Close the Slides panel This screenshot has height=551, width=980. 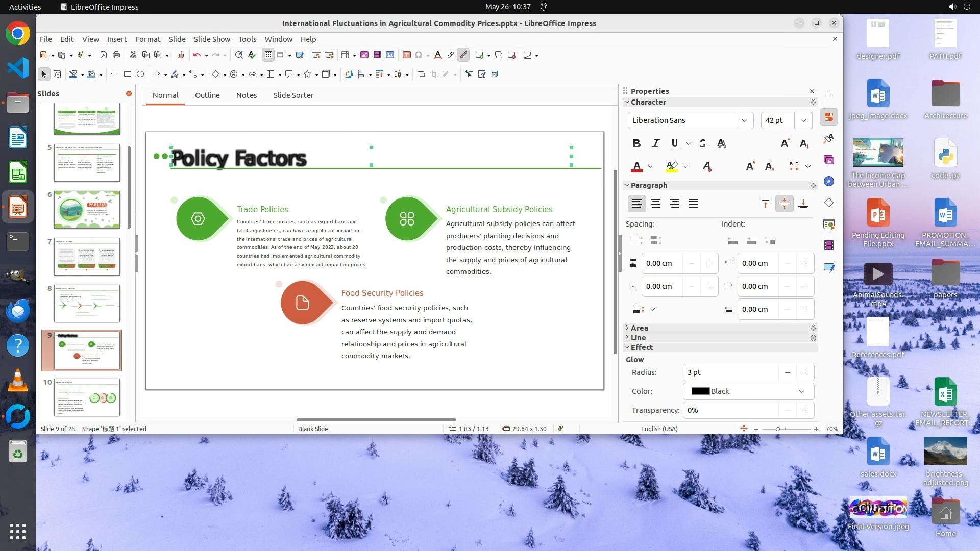pyautogui.click(x=129, y=94)
